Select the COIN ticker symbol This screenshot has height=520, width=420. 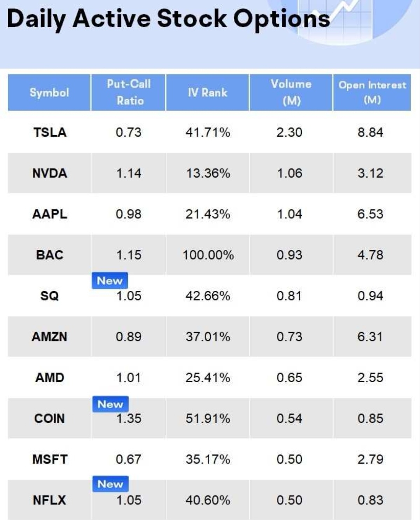(x=50, y=418)
